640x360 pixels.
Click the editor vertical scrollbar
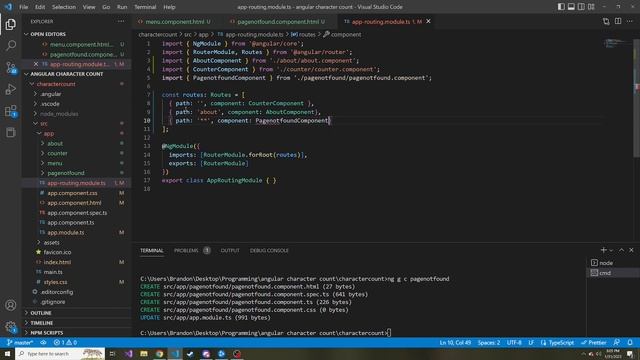tap(637, 98)
